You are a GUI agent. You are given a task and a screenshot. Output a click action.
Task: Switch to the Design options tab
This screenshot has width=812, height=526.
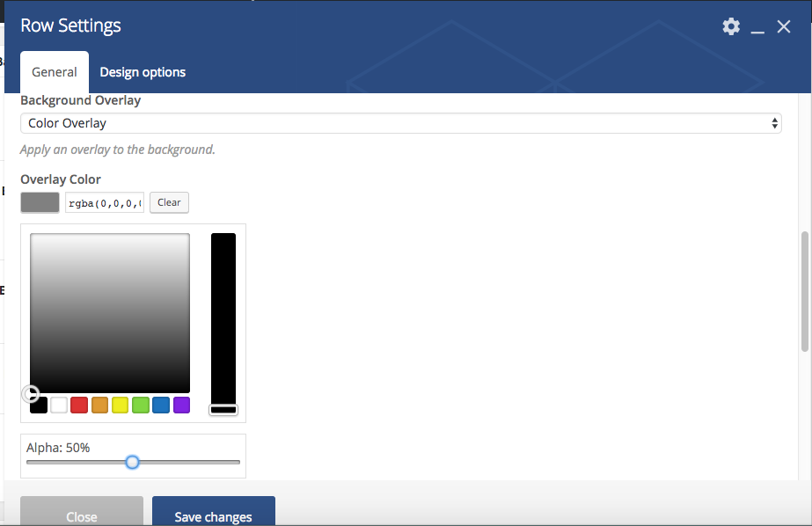(x=143, y=72)
